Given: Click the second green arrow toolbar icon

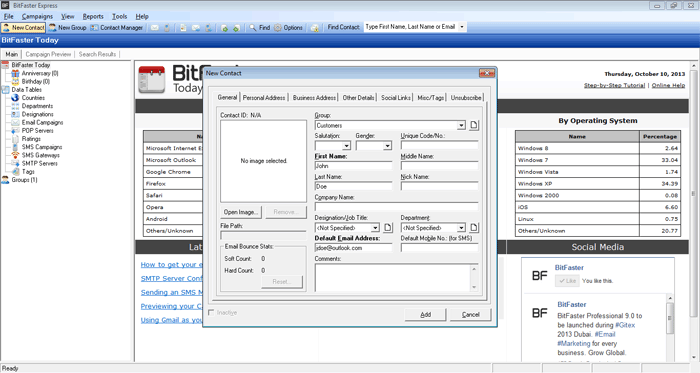Looking at the screenshot, I should (237, 28).
